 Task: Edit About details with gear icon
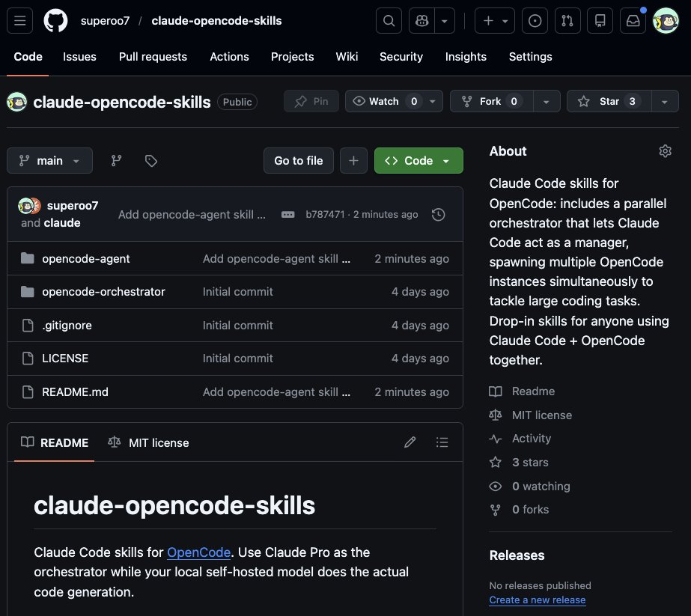click(x=665, y=151)
